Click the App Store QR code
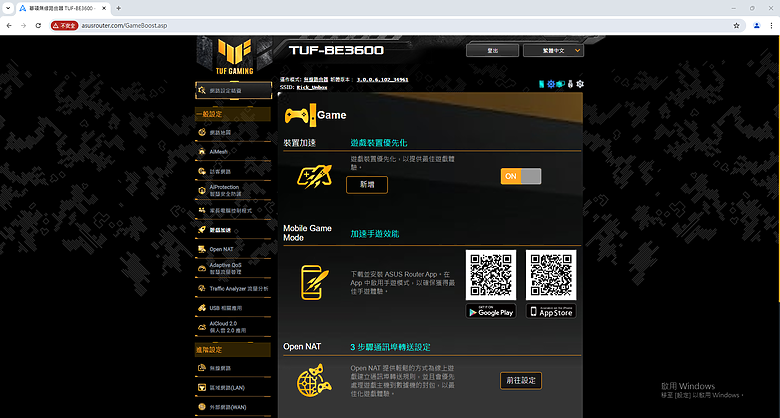780x418 pixels. [x=551, y=275]
